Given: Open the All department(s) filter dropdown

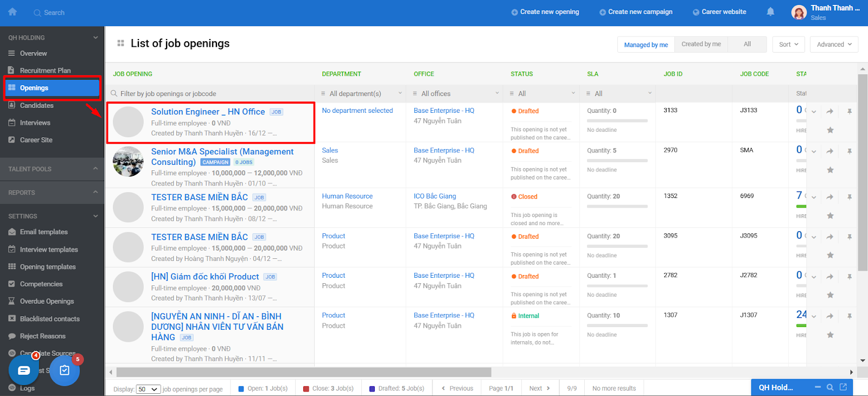Looking at the screenshot, I should (x=361, y=94).
